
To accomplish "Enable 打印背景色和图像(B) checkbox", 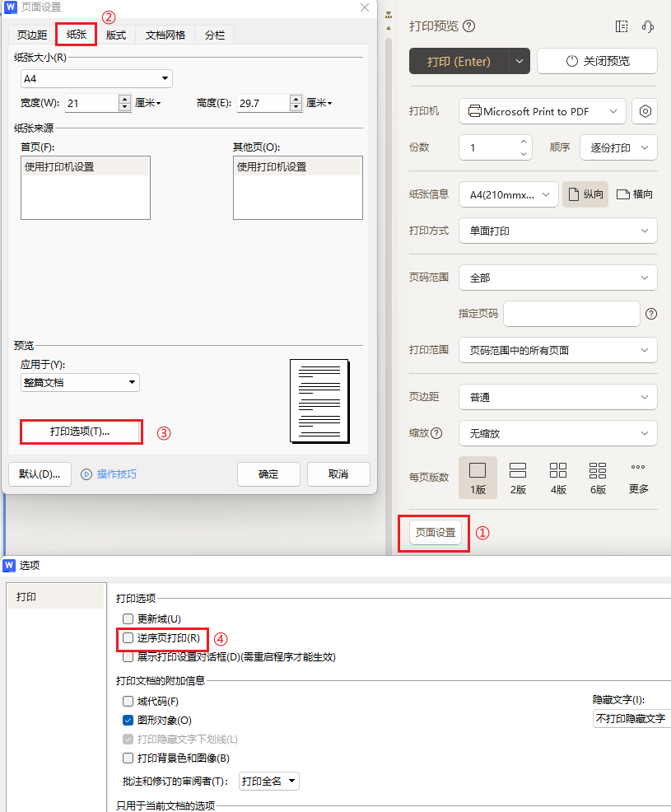I will pyautogui.click(x=128, y=758).
